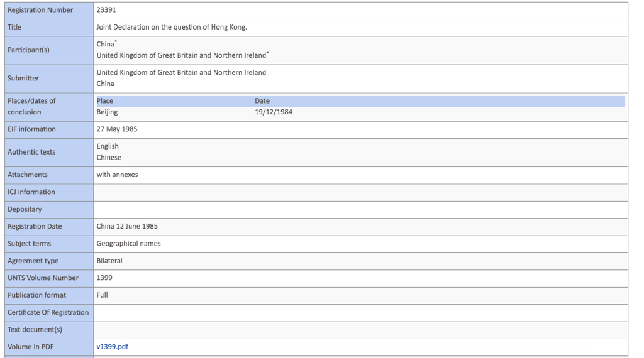Select the Joint Declaration title text

172,28
